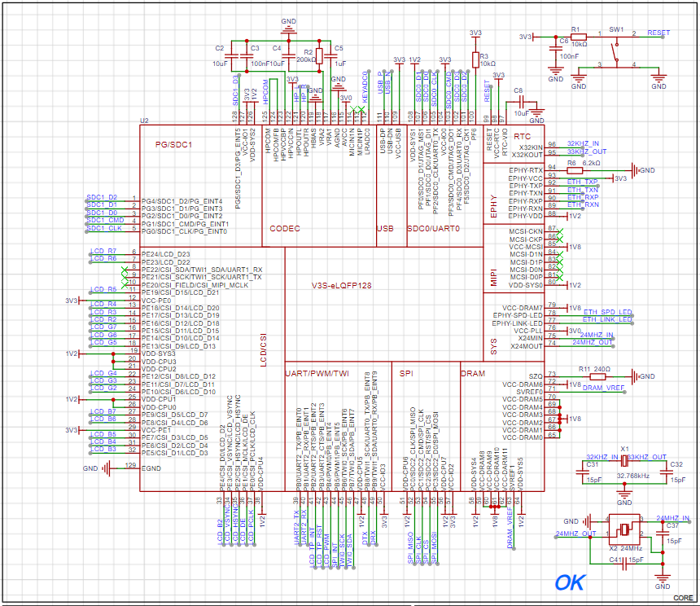Select the SDC1_CLK net label
The height and width of the screenshot is (606, 700).
coord(104,228)
